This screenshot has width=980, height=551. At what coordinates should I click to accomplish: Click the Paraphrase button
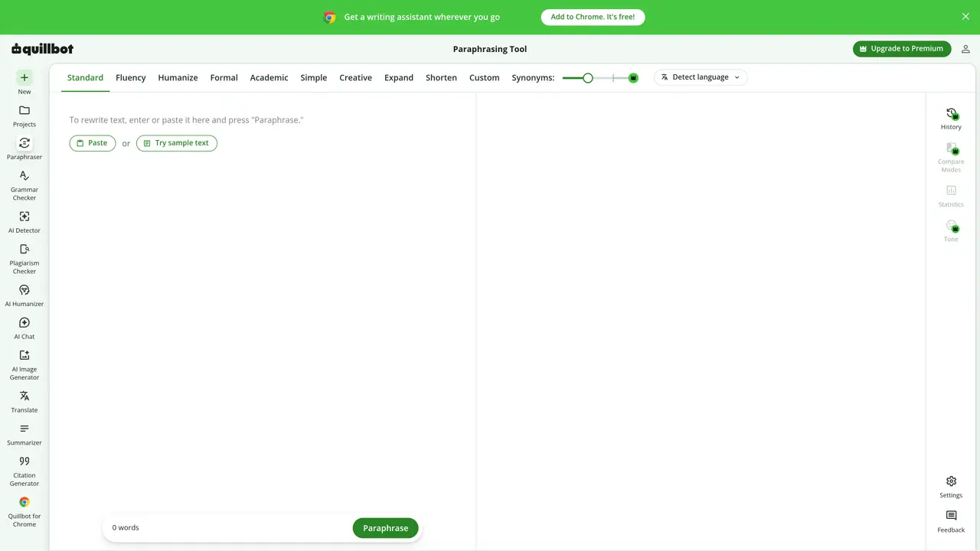tap(386, 528)
